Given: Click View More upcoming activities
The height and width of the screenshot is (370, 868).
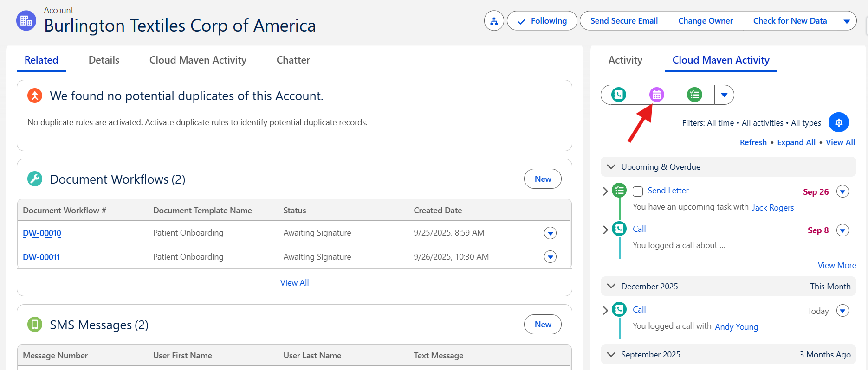Looking at the screenshot, I should click(x=837, y=265).
